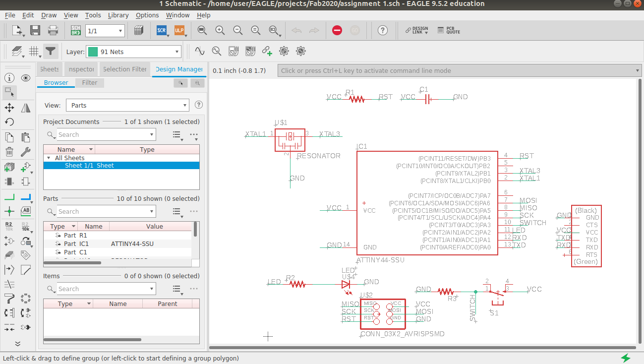Select the Move tool icon
This screenshot has width=644, height=364.
(9, 108)
